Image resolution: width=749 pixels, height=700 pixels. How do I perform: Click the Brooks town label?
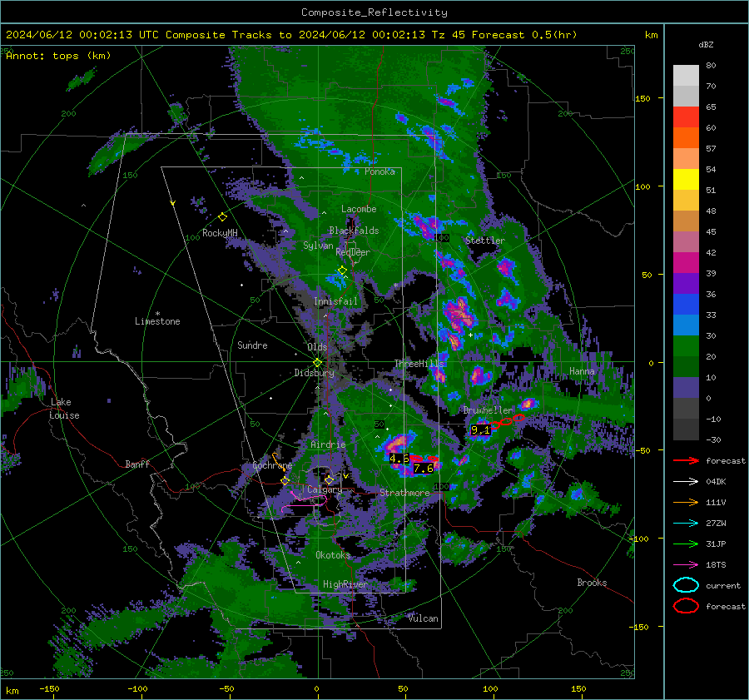click(x=592, y=583)
